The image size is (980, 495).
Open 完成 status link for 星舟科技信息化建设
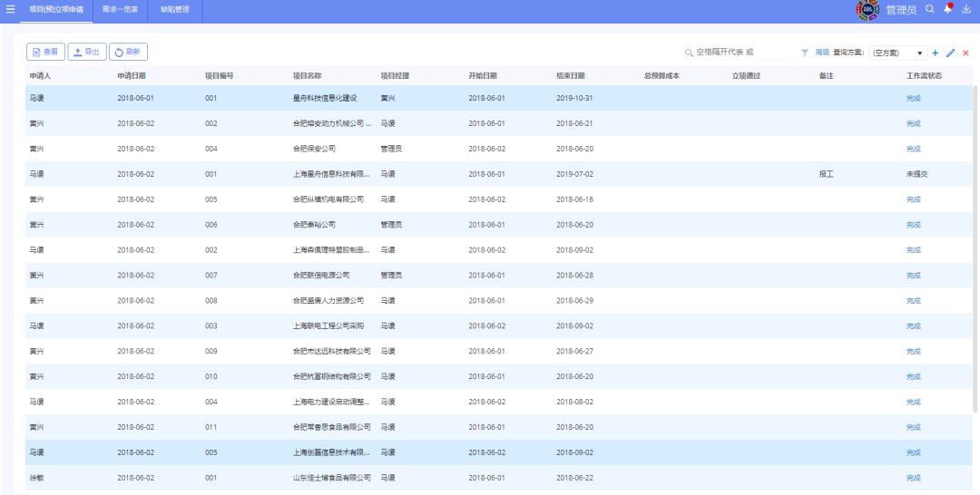[913, 98]
